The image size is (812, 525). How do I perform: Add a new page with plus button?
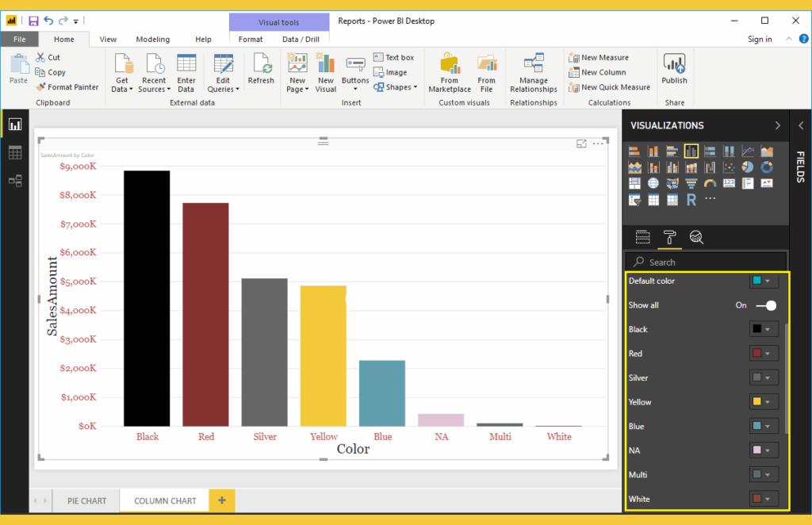[x=222, y=500]
